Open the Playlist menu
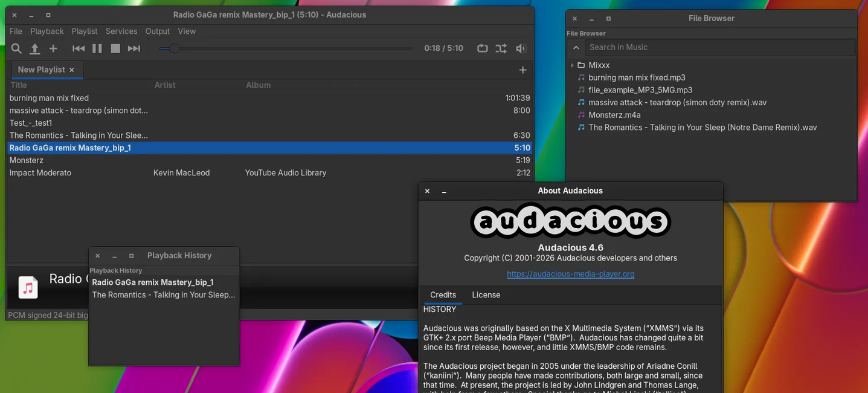868x393 pixels. click(x=85, y=31)
